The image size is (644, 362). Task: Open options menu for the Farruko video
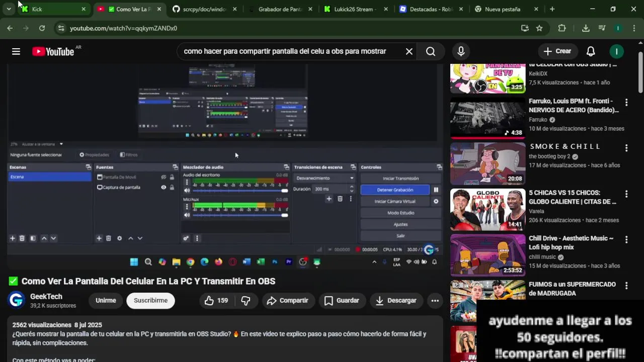click(x=626, y=103)
